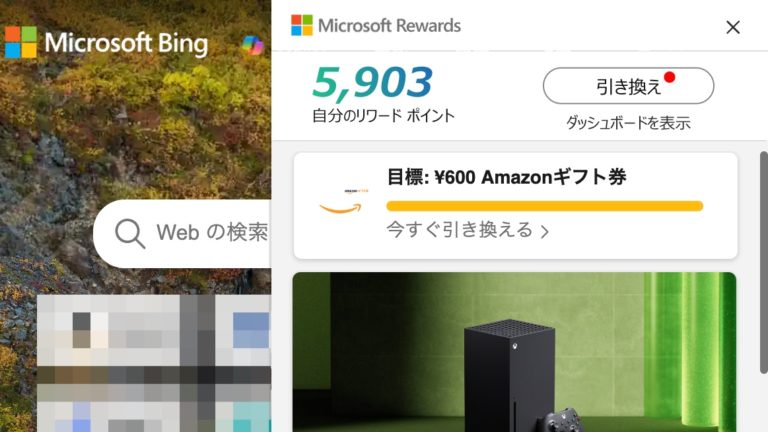The image size is (768, 432).
Task: Click the magnifier search icon
Action: 130,234
